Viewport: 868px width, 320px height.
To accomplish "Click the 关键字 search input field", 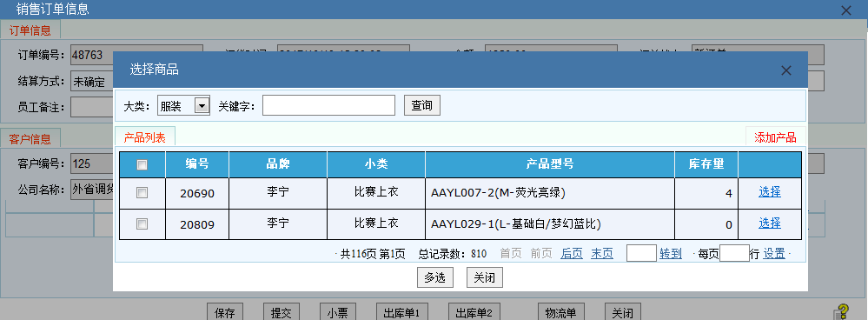I will (328, 105).
